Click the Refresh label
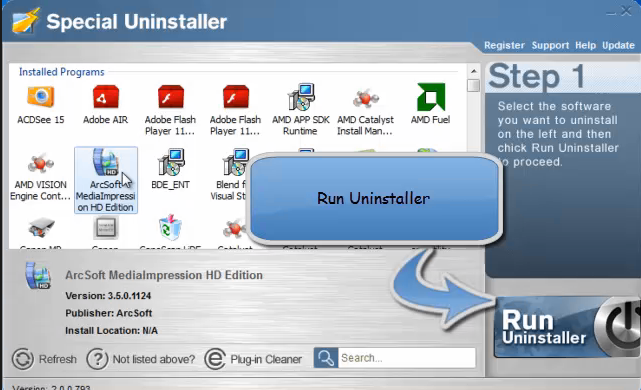 (x=58, y=359)
